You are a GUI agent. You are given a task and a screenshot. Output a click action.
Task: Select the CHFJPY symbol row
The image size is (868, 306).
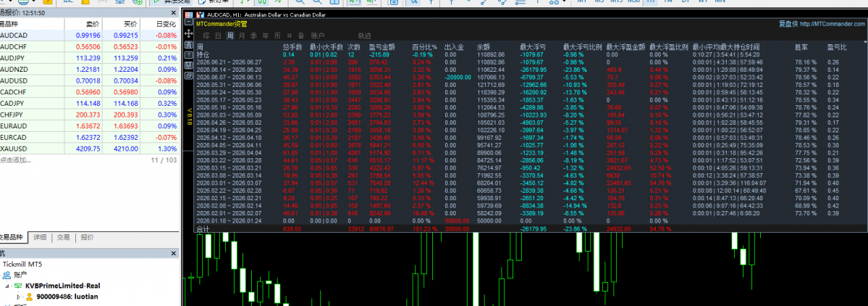click(x=89, y=115)
